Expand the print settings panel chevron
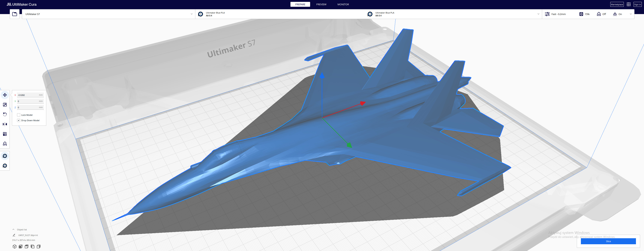 pos(631,14)
